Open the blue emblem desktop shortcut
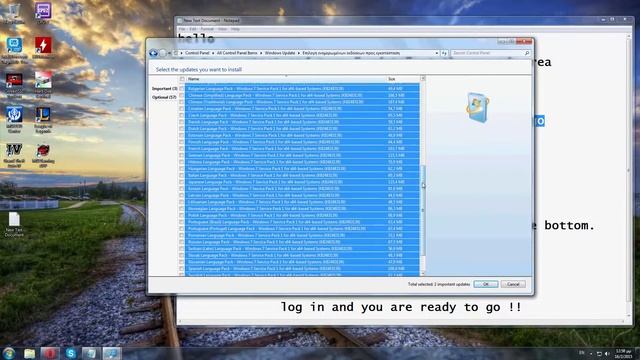 (14, 120)
